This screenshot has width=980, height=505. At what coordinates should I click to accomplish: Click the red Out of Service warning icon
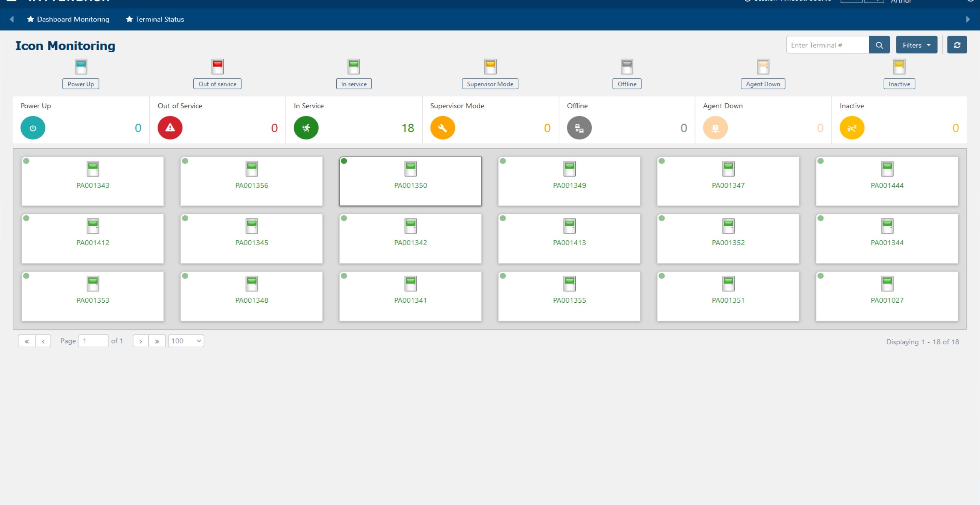click(x=170, y=128)
